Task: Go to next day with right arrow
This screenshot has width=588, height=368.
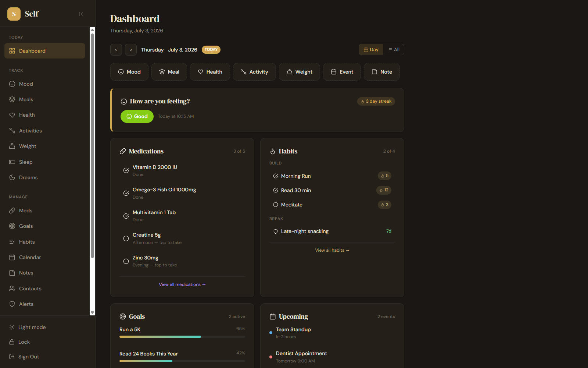Action: pyautogui.click(x=131, y=50)
